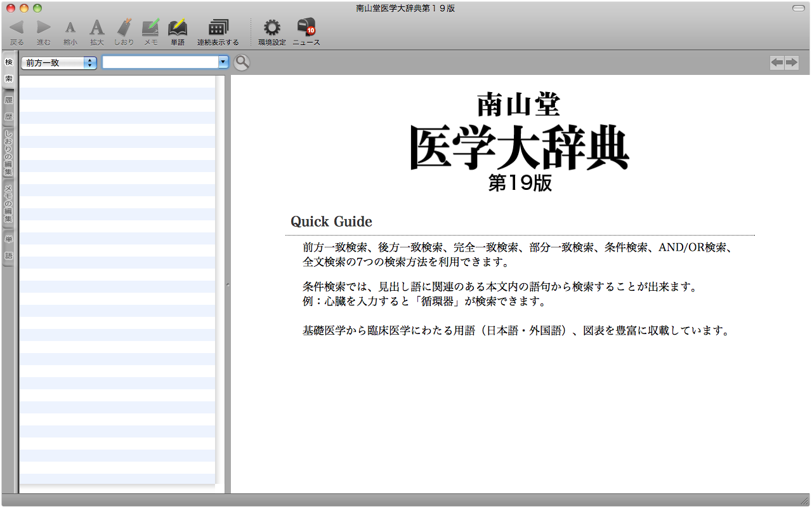Open the ニュース mailbox icon

[306, 27]
